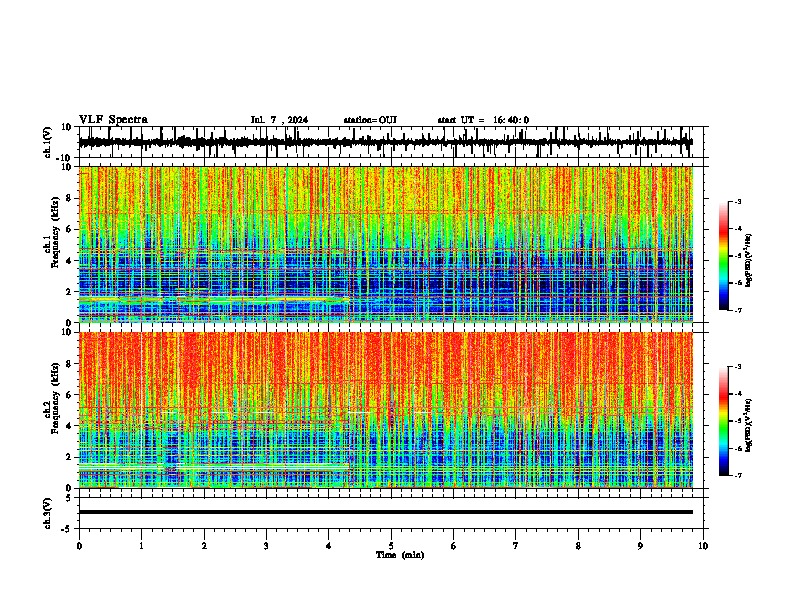Click the "-3" label on ch.2 color bar
Image resolution: width=792 pixels, height=612 pixels.
pos(738,367)
